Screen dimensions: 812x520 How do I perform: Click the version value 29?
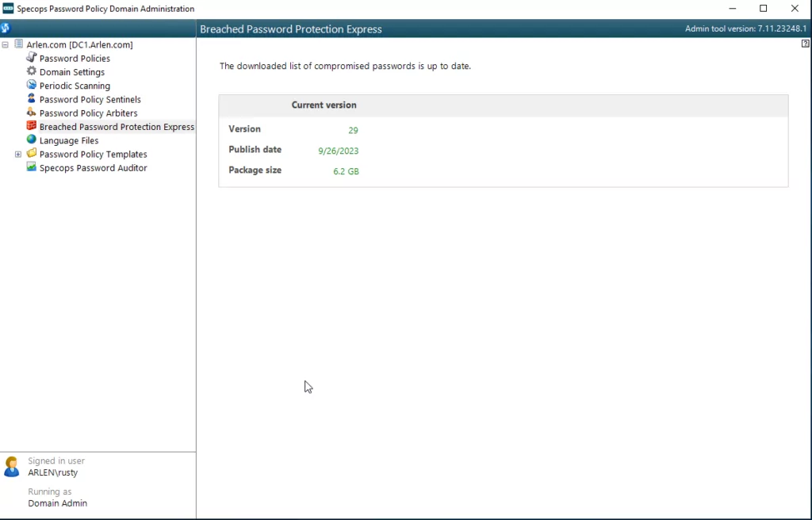353,130
